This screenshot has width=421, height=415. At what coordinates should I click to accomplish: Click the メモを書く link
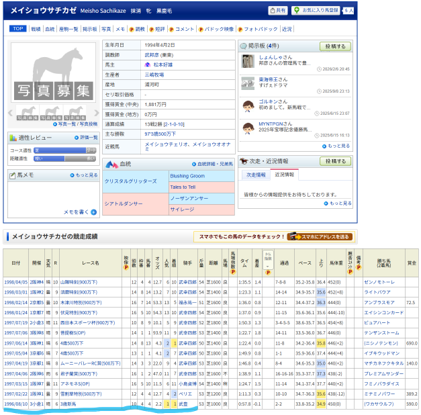tap(76, 212)
